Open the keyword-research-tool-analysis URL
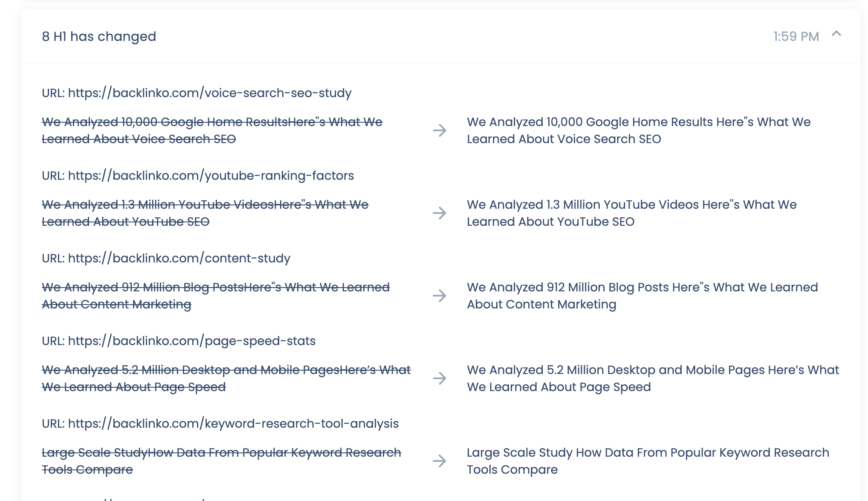Viewport: 868px width, 501px height. click(x=233, y=423)
